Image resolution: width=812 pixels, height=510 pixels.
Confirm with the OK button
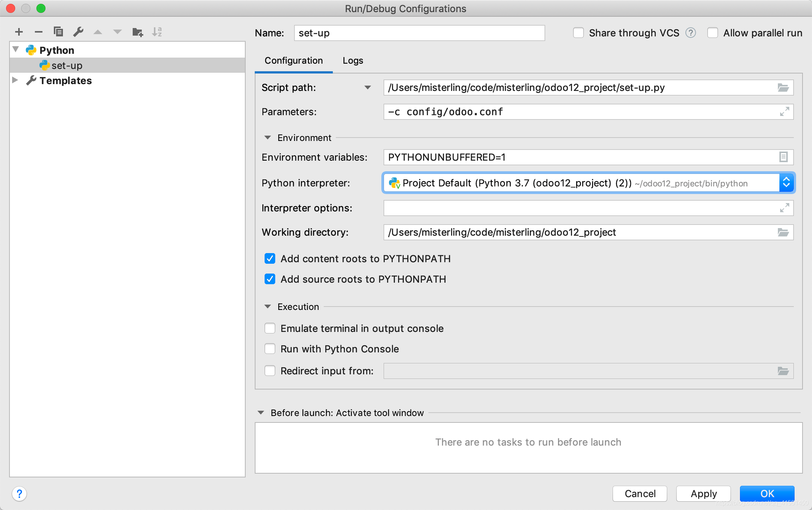coord(767,494)
